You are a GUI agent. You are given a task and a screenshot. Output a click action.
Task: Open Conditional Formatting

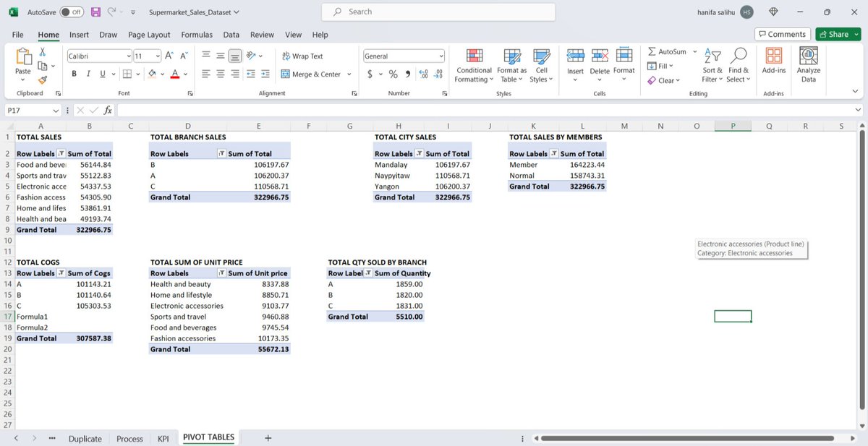(x=475, y=66)
